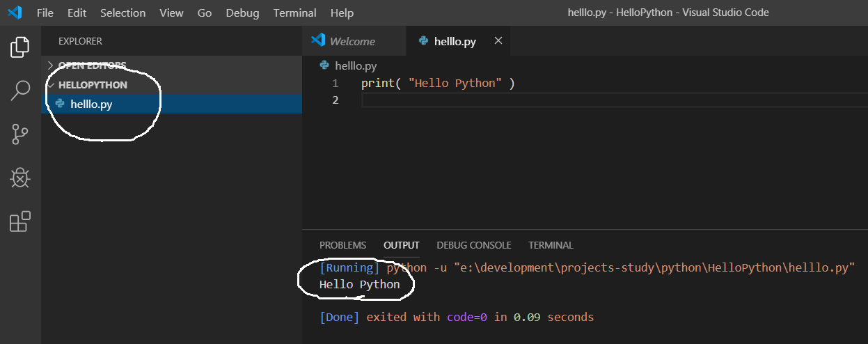Open the Go menu

pos(205,13)
